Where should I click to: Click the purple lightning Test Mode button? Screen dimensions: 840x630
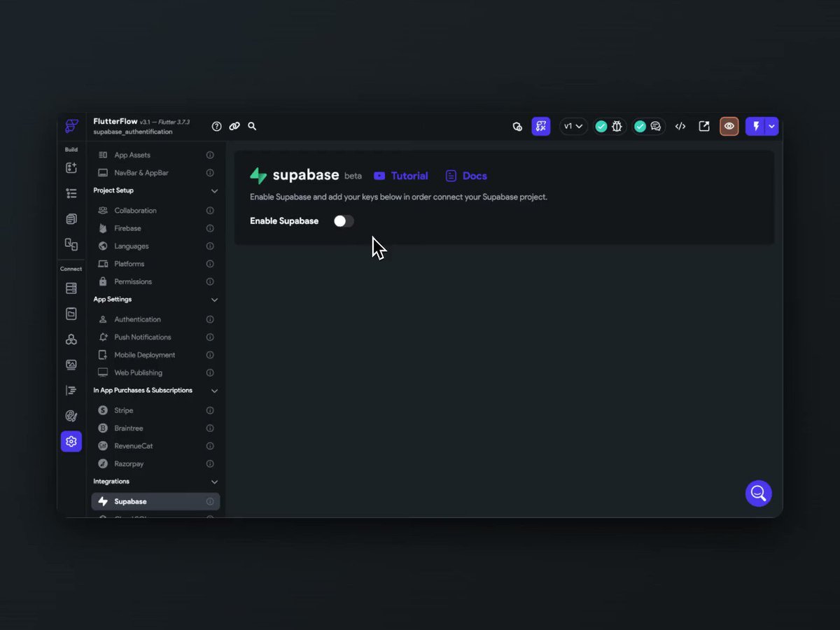756,127
